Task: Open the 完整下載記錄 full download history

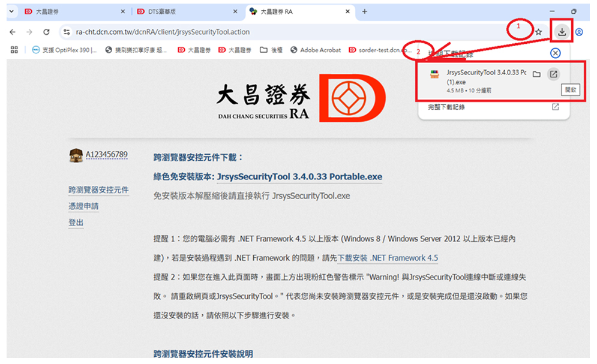Action: tap(446, 107)
